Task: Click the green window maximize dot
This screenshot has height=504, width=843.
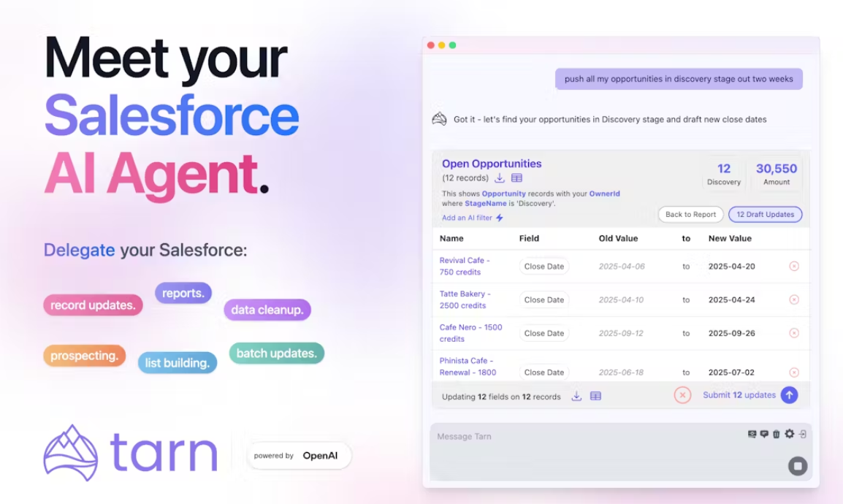Action: click(x=453, y=45)
